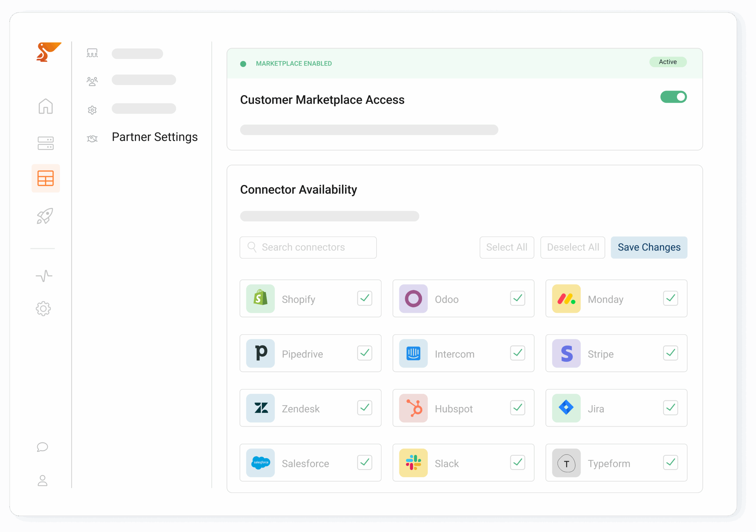
Task: Open the user profile icon
Action: 43,480
